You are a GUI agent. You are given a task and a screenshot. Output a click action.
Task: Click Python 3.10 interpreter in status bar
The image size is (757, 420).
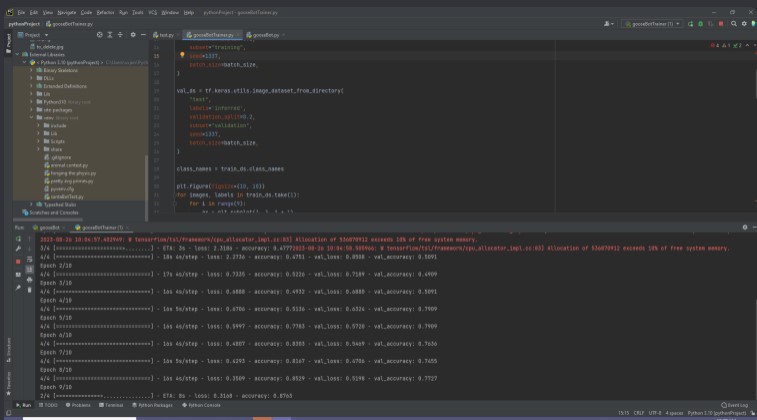pyautogui.click(x=716, y=413)
